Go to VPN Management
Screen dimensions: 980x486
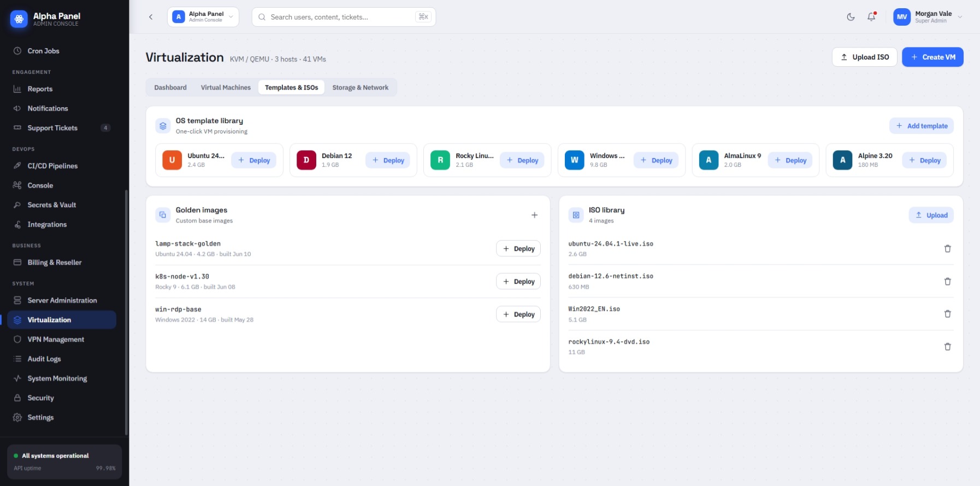62,339
